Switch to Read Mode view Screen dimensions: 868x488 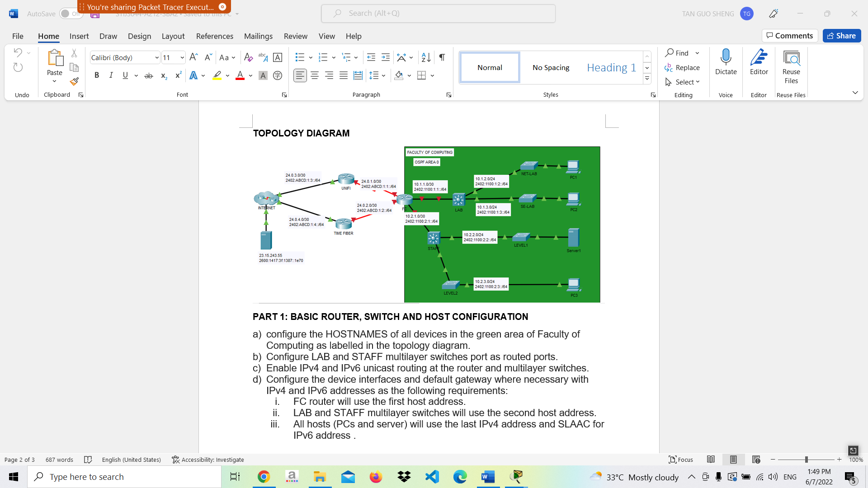711,460
